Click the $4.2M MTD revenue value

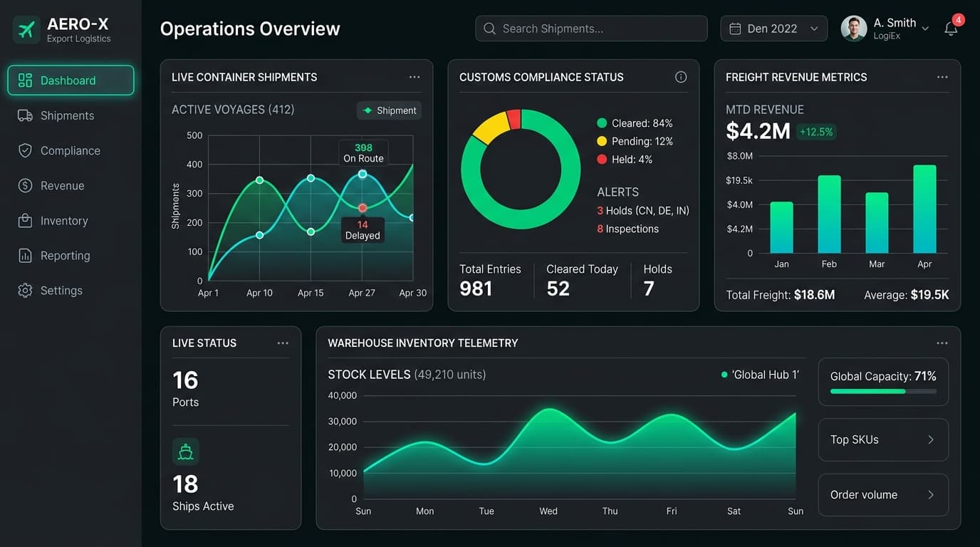tap(758, 131)
